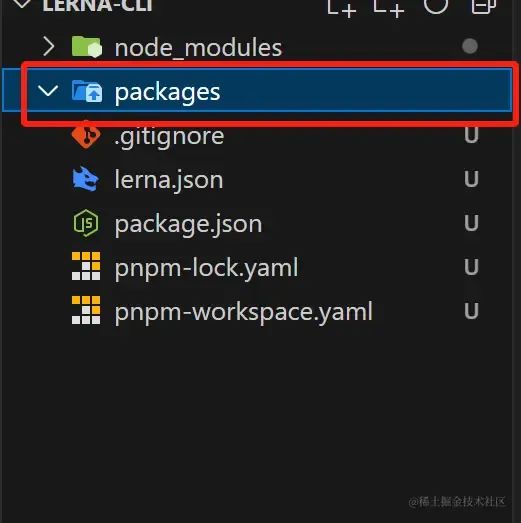This screenshot has height=523, width=521.
Task: Click the New Folder icon in explorer header
Action: (389, 7)
